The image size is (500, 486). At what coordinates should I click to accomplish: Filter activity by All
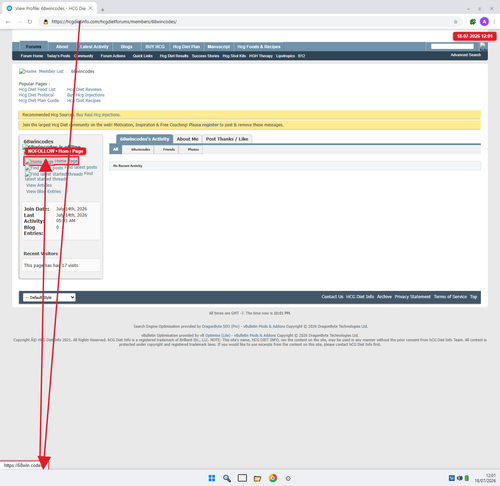pyautogui.click(x=115, y=149)
